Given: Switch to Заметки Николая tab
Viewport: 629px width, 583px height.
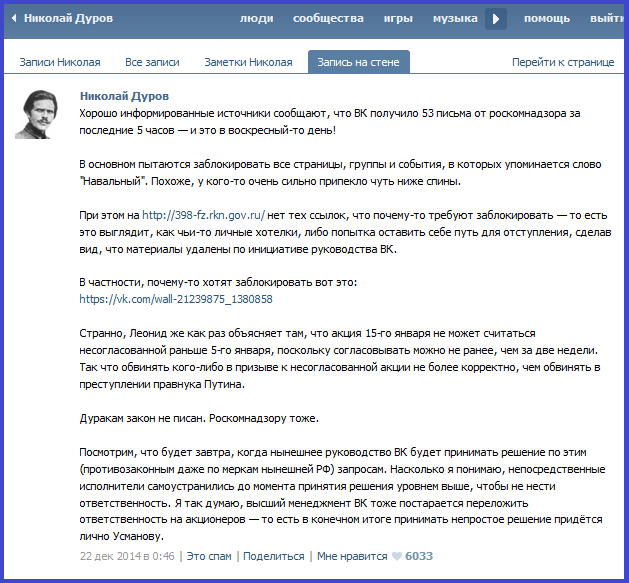Looking at the screenshot, I should pos(248,62).
